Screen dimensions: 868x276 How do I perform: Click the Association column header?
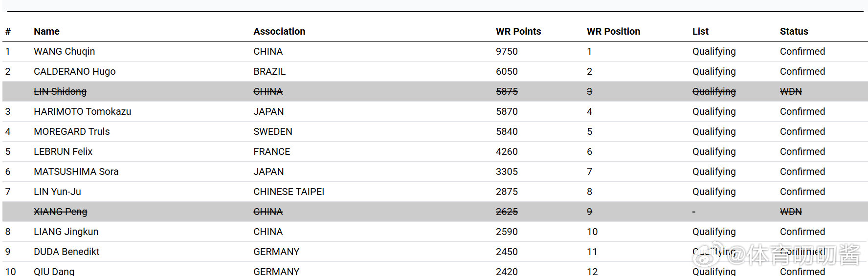tap(279, 31)
